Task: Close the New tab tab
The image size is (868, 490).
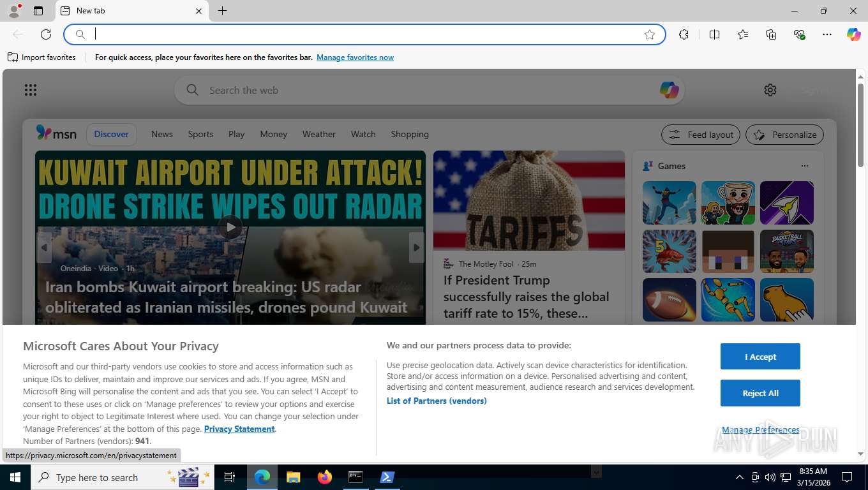Action: (198, 11)
